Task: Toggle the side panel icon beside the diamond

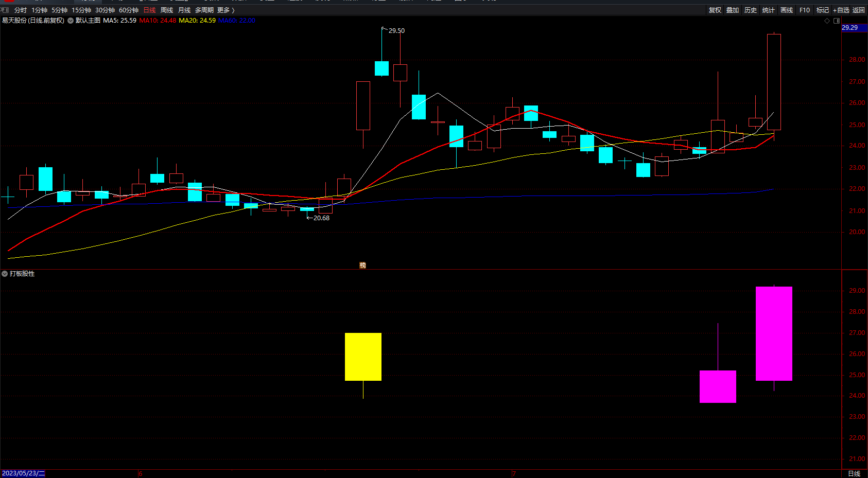Action: click(x=837, y=21)
